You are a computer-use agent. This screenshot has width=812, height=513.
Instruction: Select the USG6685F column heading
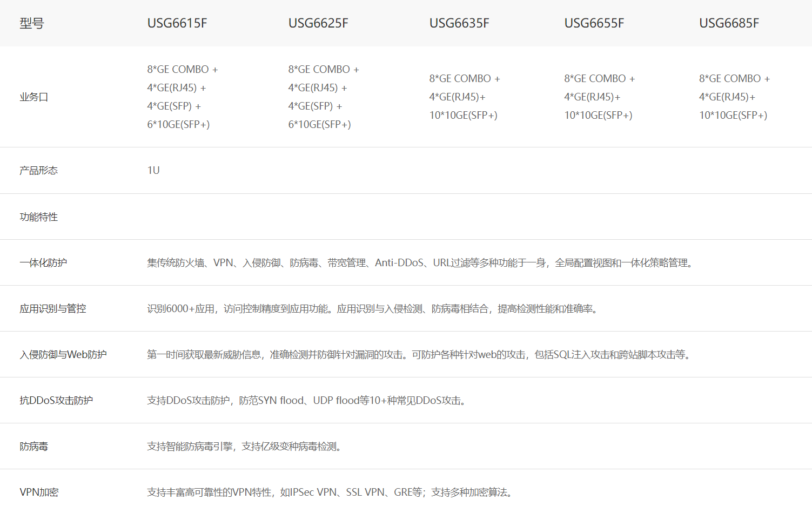pos(729,23)
